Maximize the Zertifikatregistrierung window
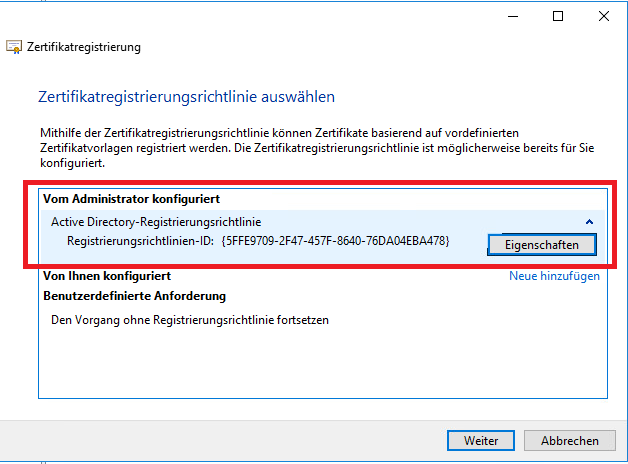Image resolution: width=628 pixels, height=464 pixels. click(x=558, y=16)
